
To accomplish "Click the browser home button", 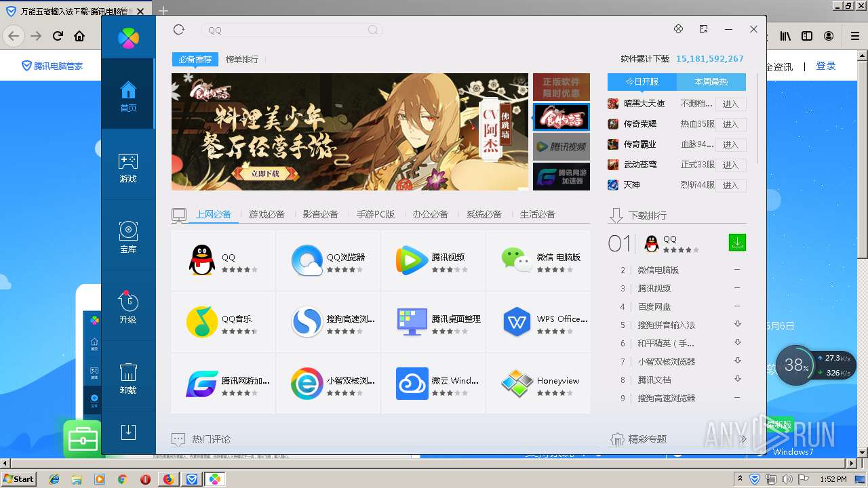I will point(79,36).
